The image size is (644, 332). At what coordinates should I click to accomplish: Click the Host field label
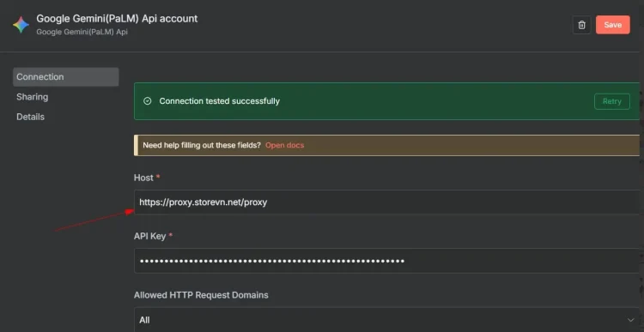pos(143,178)
